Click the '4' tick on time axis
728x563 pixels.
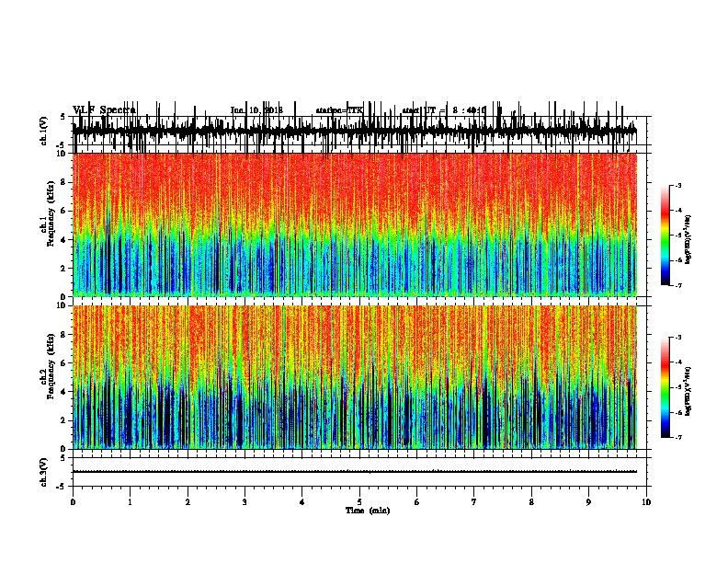pyautogui.click(x=302, y=502)
